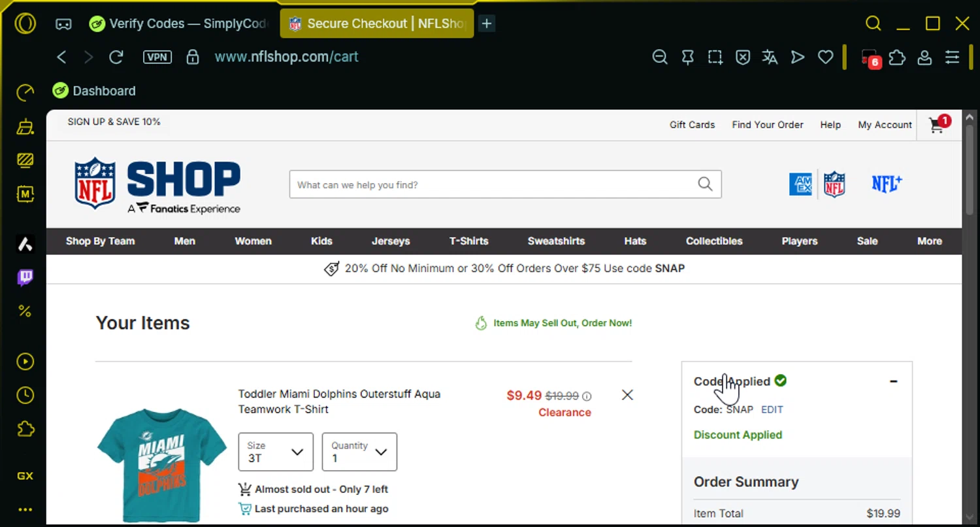Open the T-Shirts menu
This screenshot has height=527, width=980.
pos(468,241)
